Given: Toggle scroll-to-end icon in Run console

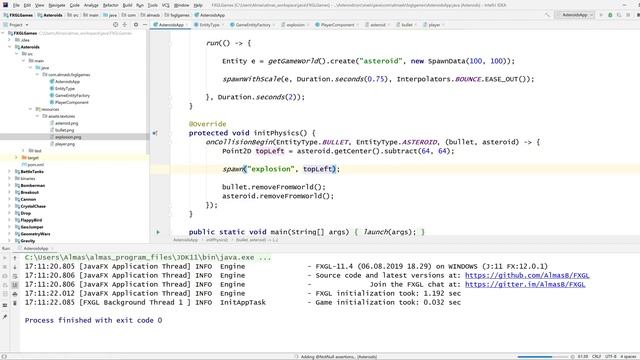Looking at the screenshot, I should (x=15, y=285).
